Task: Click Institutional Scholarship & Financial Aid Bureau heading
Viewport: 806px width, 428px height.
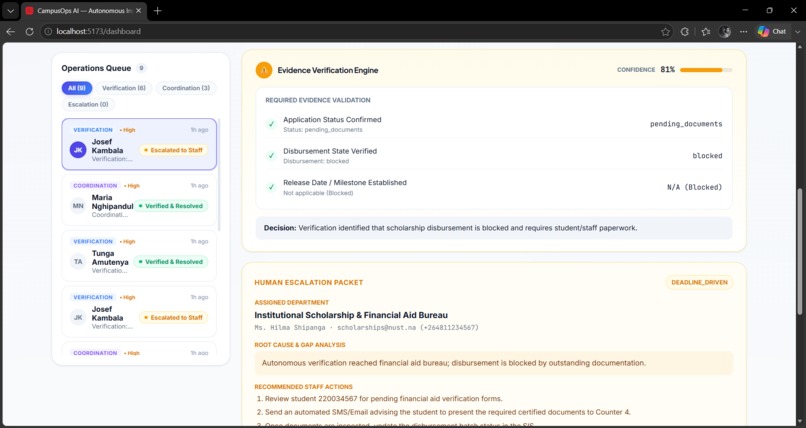Action: pyautogui.click(x=351, y=315)
